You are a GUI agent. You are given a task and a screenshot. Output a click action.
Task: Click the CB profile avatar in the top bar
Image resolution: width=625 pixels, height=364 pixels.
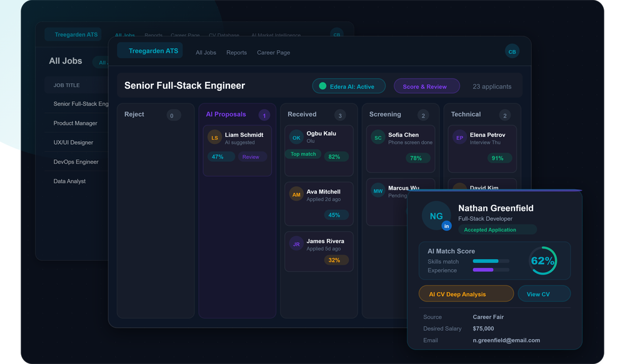tap(512, 51)
